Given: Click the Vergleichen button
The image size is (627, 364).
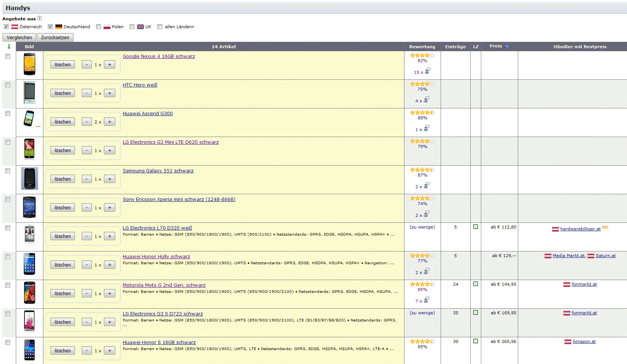Looking at the screenshot, I should [x=19, y=37].
